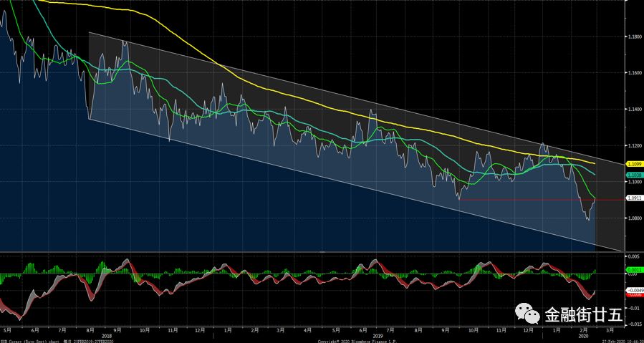
Task: Click the 2020 year label on time axis
Action: coord(583,335)
